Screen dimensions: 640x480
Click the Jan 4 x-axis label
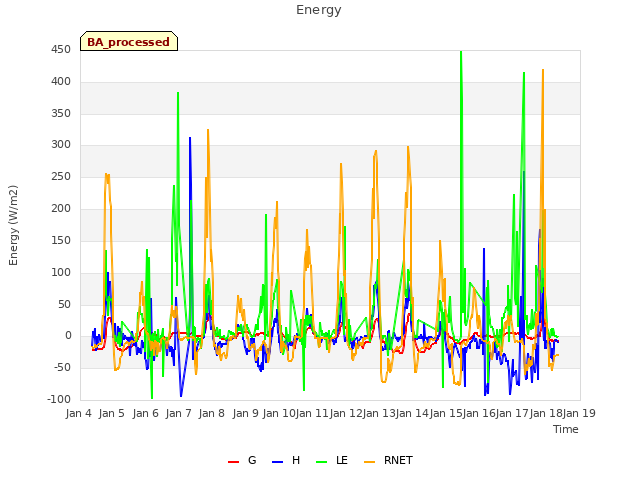tap(79, 413)
